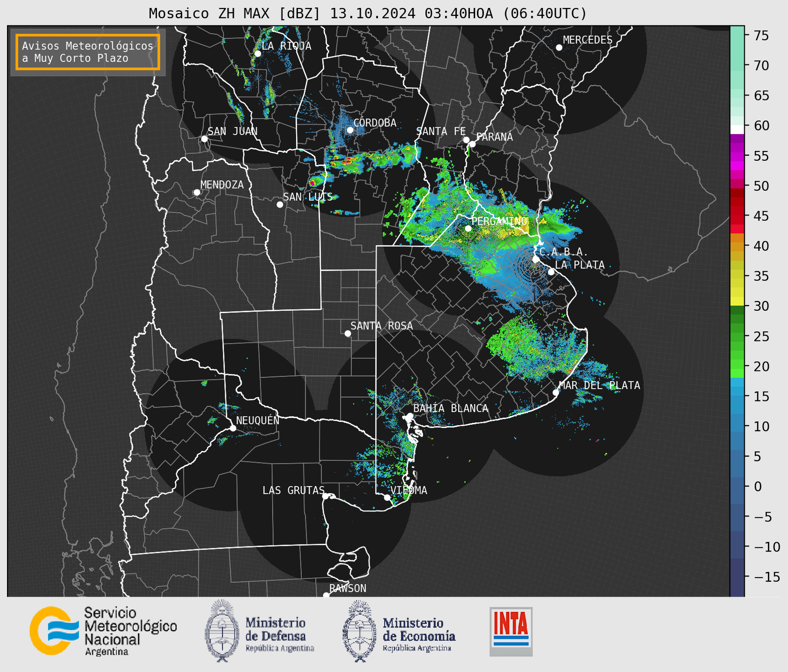
Task: Click the Mercedes city marker dot
Action: 559,48
